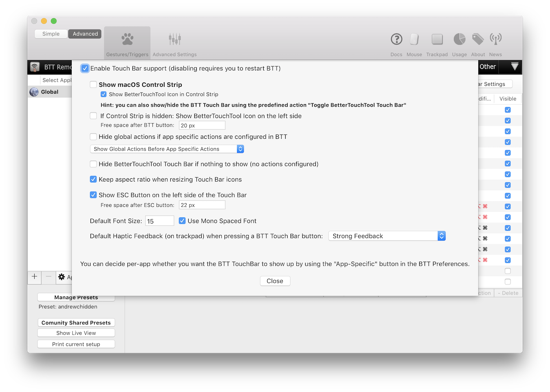Click Manage Presets button
The height and width of the screenshot is (392, 550).
[x=76, y=298]
